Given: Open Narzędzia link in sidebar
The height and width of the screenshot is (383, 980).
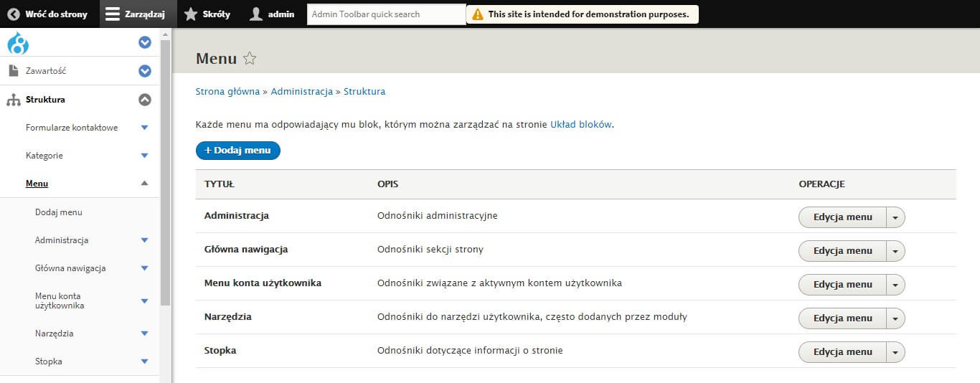Looking at the screenshot, I should click(55, 334).
